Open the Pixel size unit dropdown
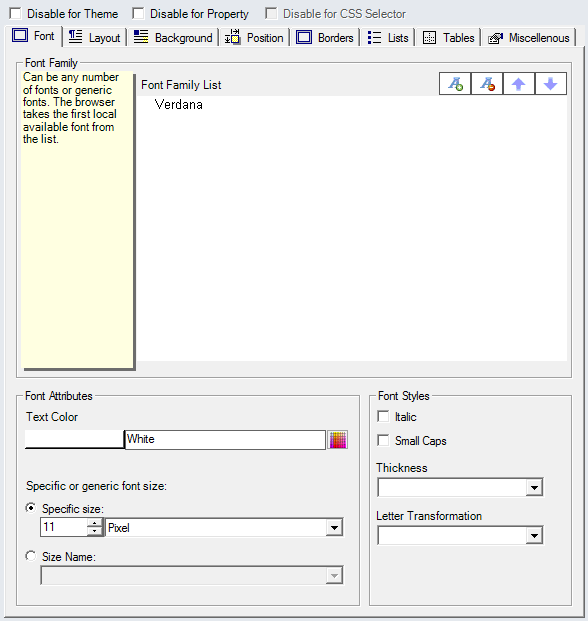The height and width of the screenshot is (621, 588). [x=224, y=528]
